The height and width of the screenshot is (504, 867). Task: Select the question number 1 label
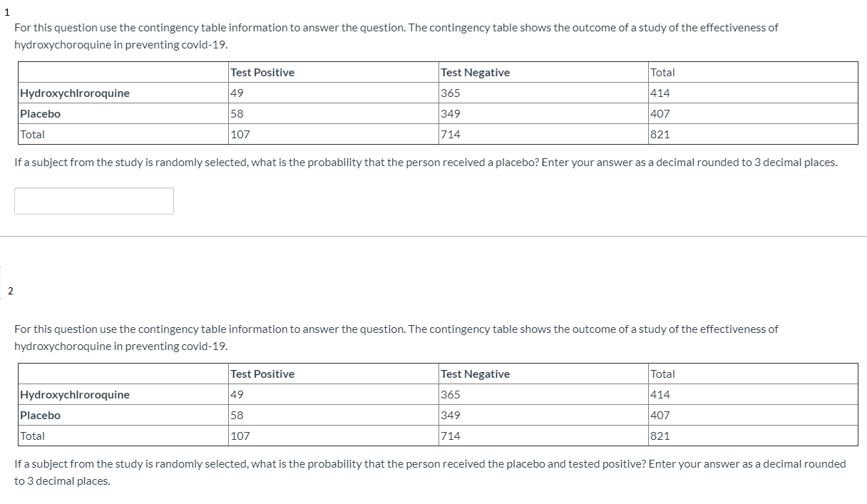click(7, 10)
